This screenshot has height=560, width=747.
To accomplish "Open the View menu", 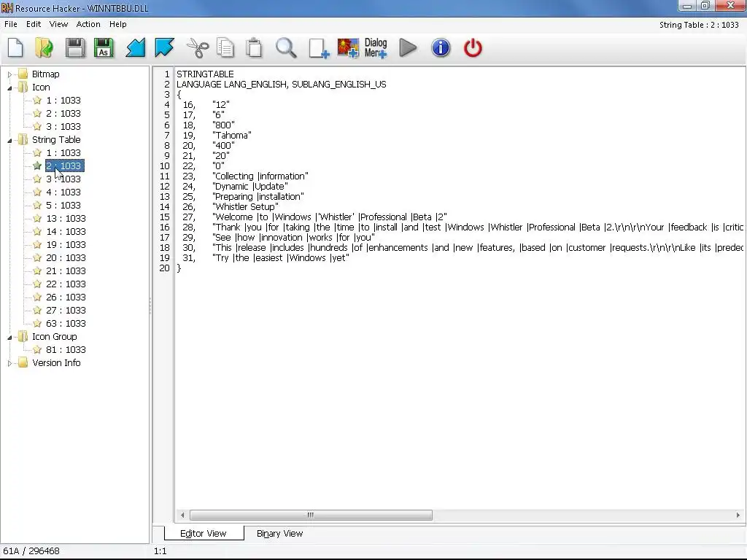I will coord(58,24).
